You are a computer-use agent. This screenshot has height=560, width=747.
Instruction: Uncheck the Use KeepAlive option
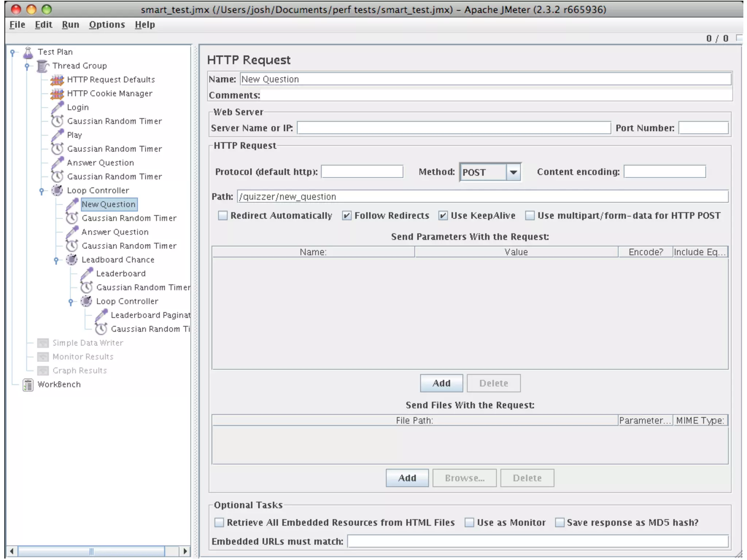click(x=443, y=215)
